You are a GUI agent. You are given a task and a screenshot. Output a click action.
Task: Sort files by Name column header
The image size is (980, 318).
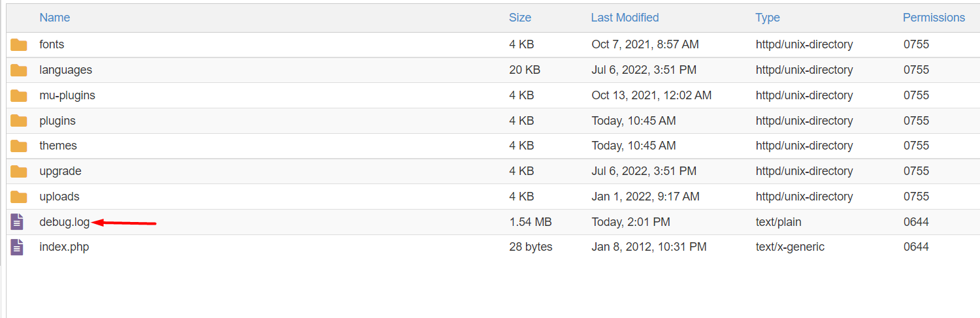click(x=55, y=18)
